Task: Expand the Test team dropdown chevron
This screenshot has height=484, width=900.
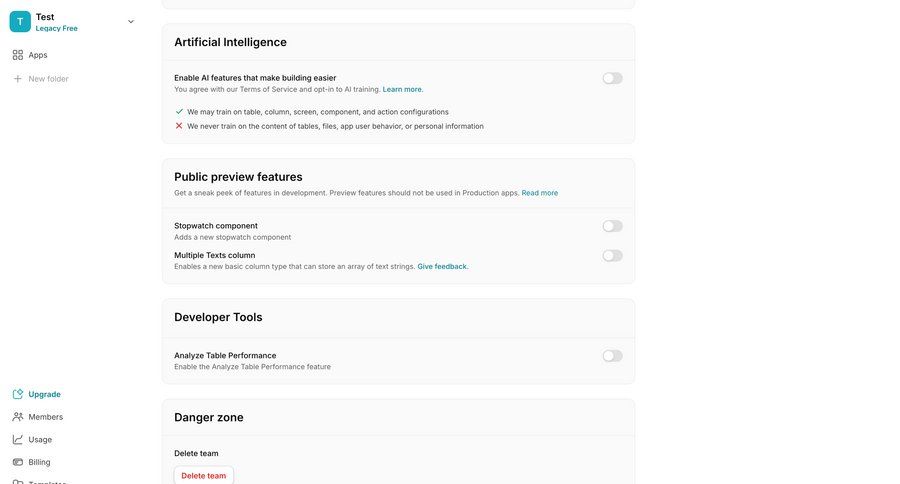Action: pos(131,21)
